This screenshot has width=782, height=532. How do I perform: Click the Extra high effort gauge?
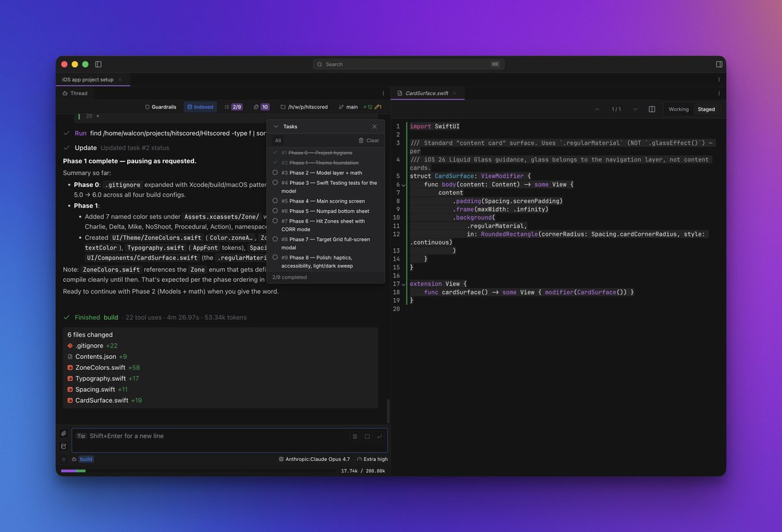point(372,459)
